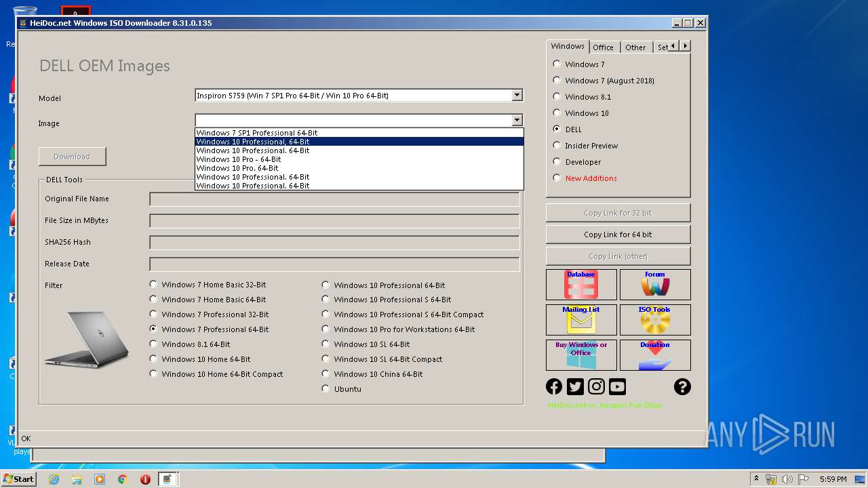868x488 pixels.
Task: Select the Windows 8.1 radio option
Action: click(582, 97)
